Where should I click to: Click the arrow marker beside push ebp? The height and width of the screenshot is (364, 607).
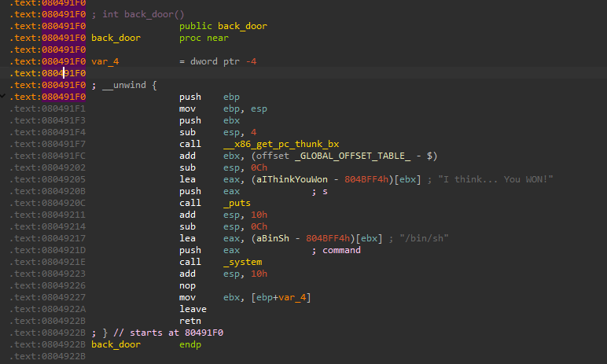[4, 97]
